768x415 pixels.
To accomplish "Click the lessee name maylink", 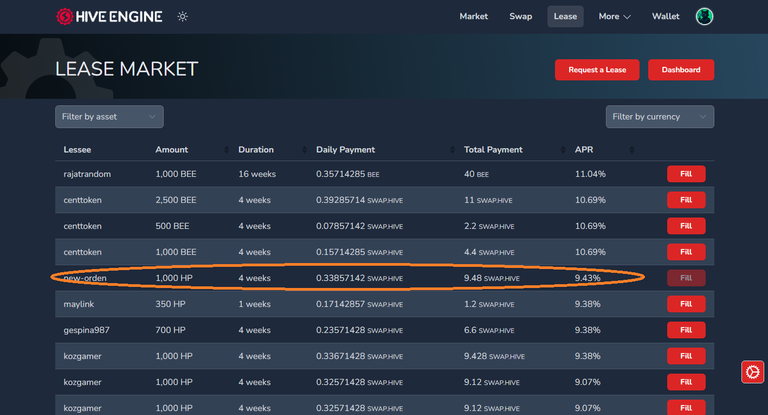I will [x=79, y=304].
